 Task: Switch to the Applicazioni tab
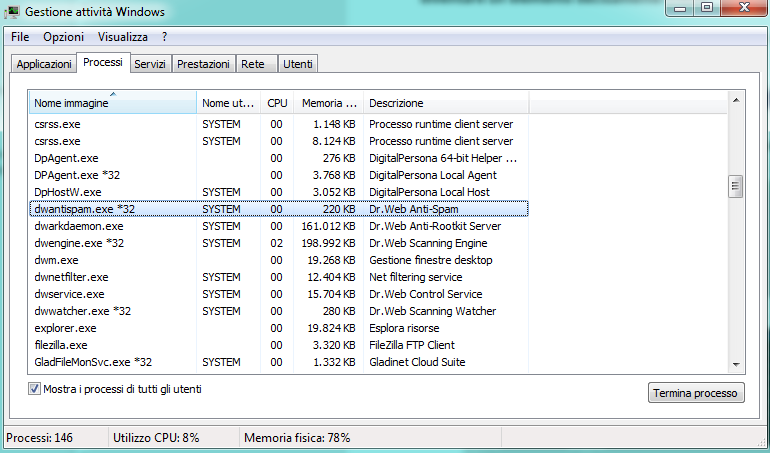point(44,64)
